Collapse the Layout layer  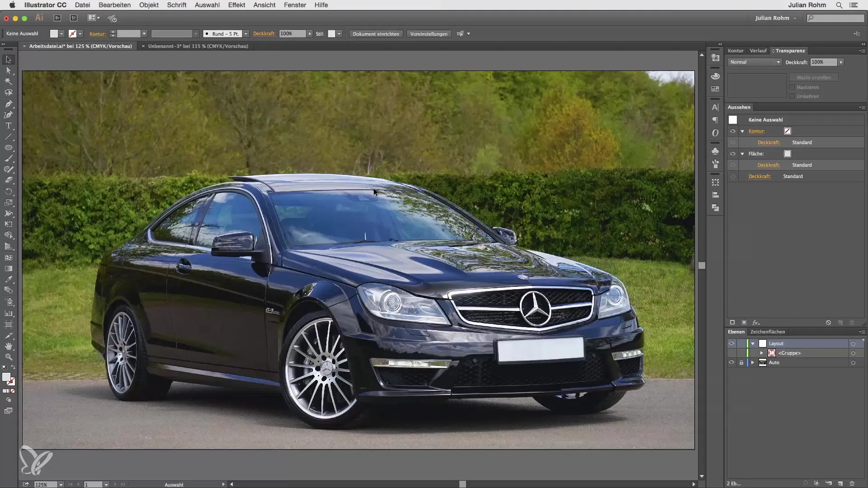pyautogui.click(x=753, y=343)
